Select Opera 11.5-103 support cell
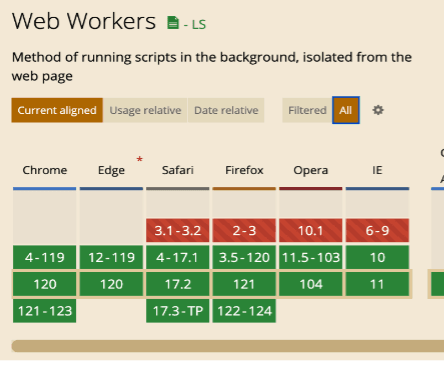 (x=311, y=257)
